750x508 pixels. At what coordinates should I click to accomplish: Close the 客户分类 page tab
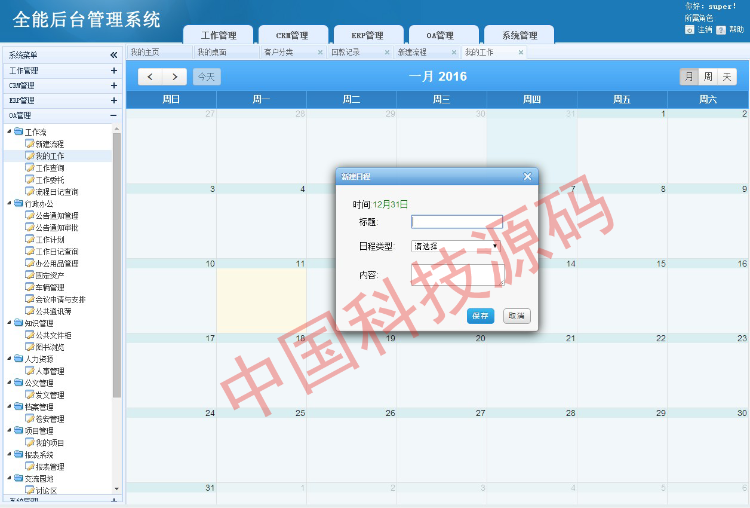[320, 52]
